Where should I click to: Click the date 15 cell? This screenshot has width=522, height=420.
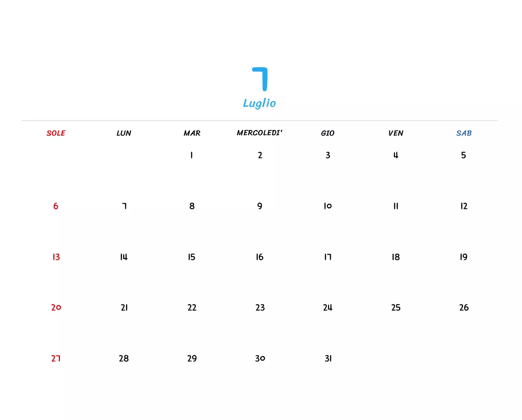pos(192,257)
